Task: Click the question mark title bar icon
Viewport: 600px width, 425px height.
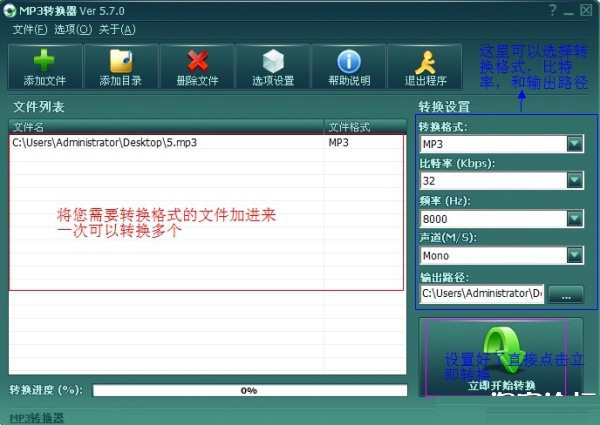Action: tap(552, 10)
